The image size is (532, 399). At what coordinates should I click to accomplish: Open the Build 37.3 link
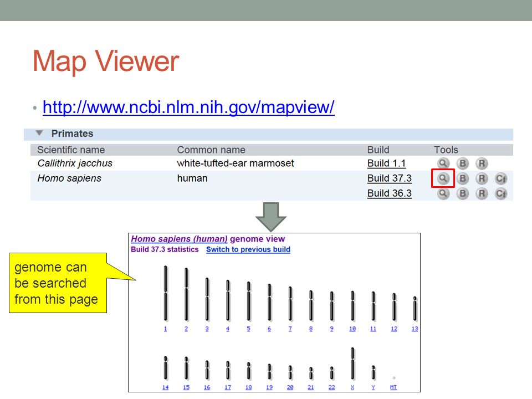tap(389, 178)
